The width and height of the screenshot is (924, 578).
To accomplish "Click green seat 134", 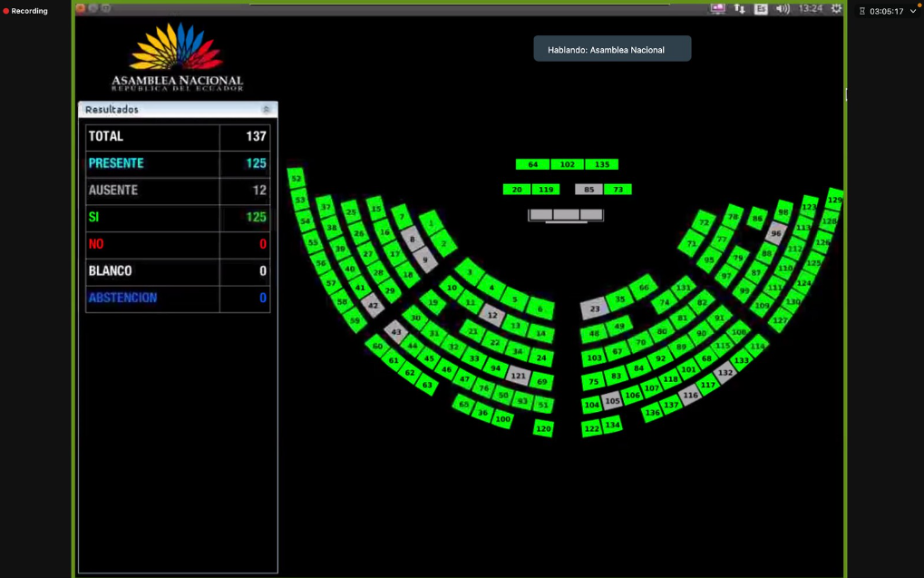I will tap(612, 425).
